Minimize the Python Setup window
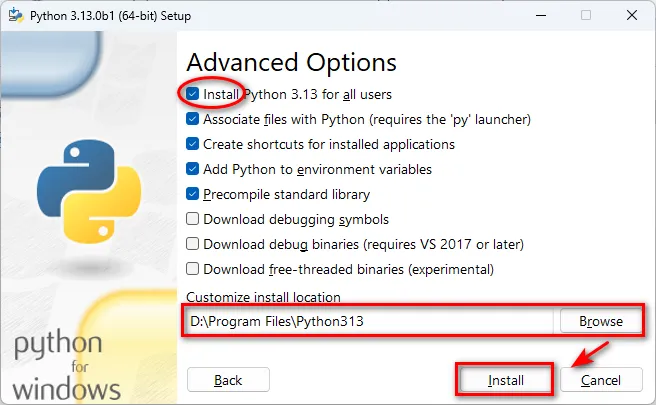This screenshot has width=656, height=405. pos(541,15)
